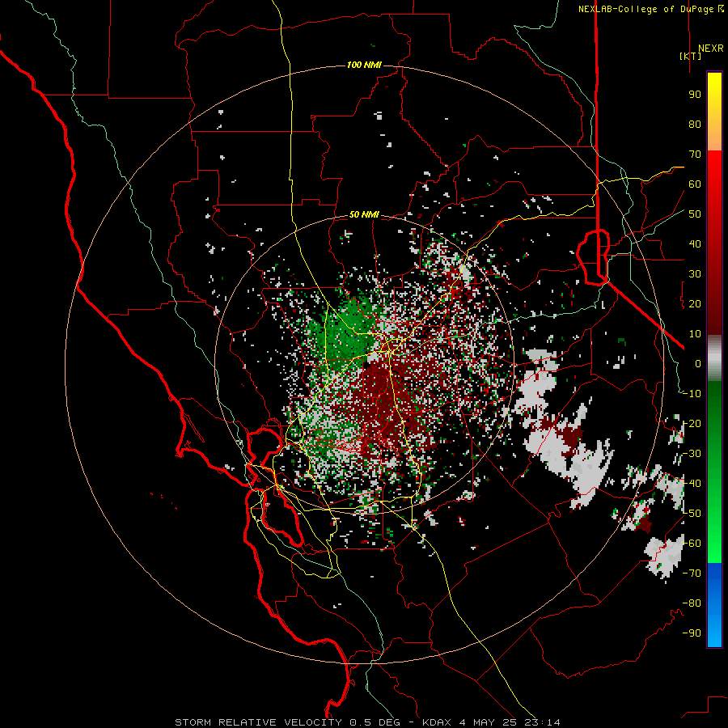
Task: Click the bright red segment of color bar
Action: point(714,167)
